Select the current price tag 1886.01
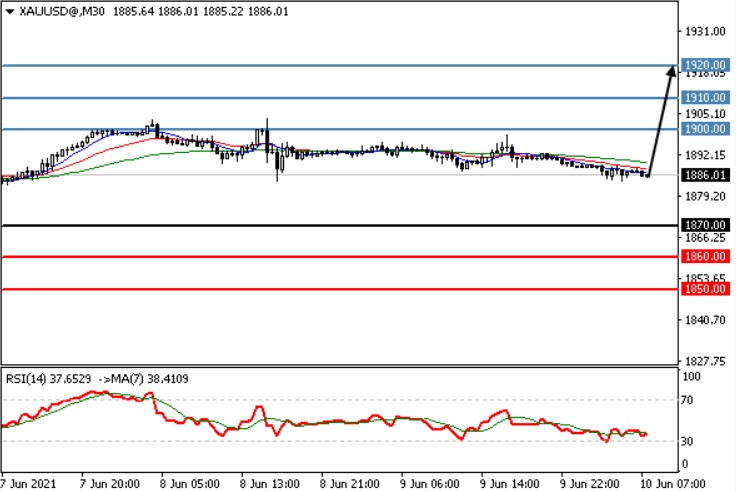This screenshot has width=736, height=492. point(704,175)
